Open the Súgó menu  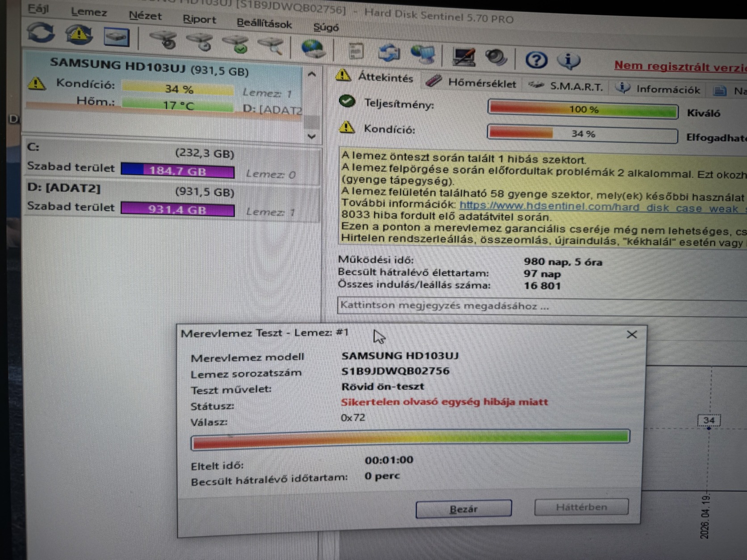click(326, 27)
